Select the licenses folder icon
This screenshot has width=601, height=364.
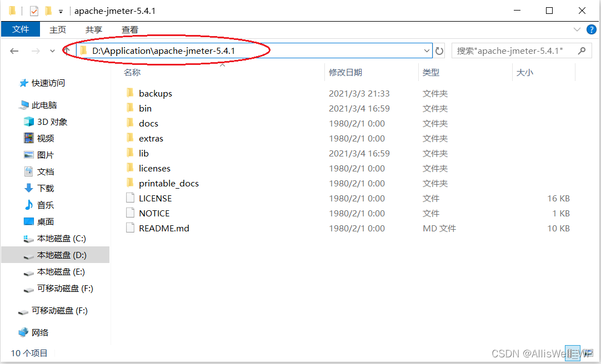click(x=131, y=168)
